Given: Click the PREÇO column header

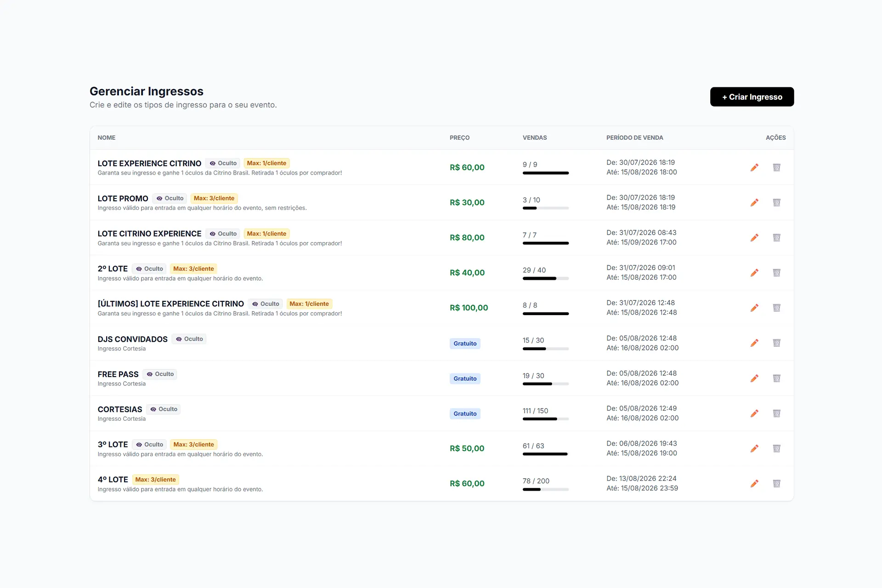Looking at the screenshot, I should pyautogui.click(x=459, y=138).
